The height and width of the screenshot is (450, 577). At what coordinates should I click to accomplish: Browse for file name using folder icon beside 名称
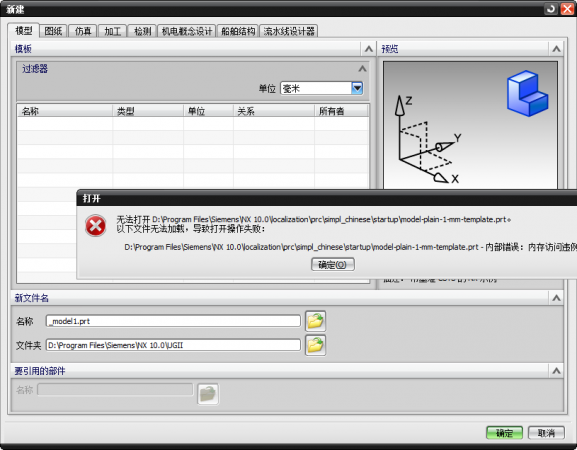coord(315,321)
